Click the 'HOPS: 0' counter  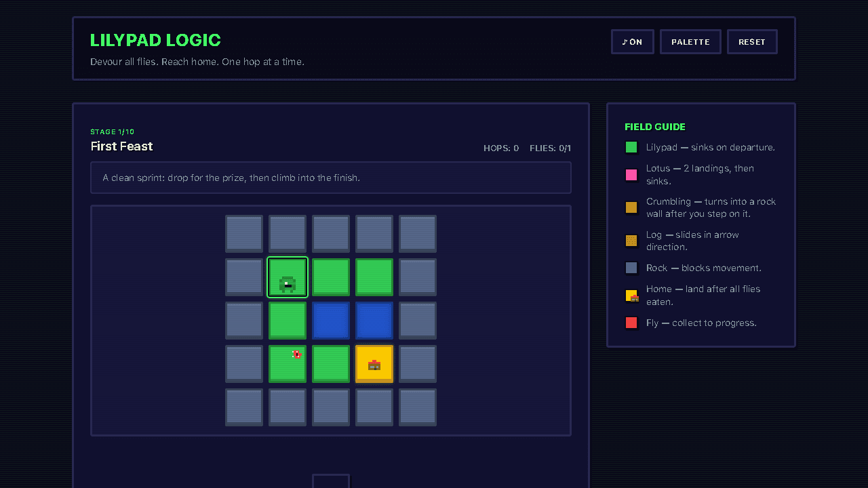click(x=501, y=148)
